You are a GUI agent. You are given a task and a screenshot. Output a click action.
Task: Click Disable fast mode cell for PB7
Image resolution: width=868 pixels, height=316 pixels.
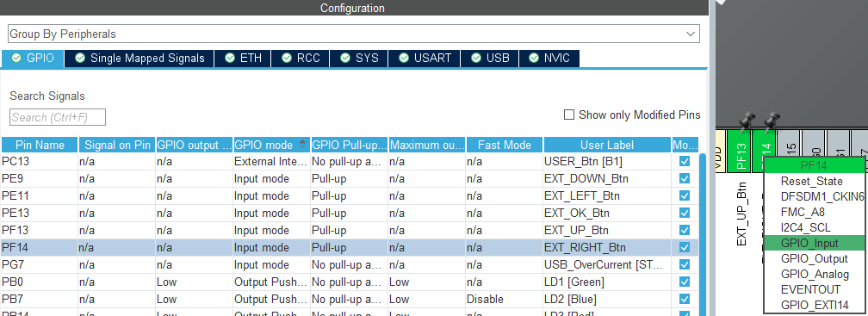click(505, 299)
